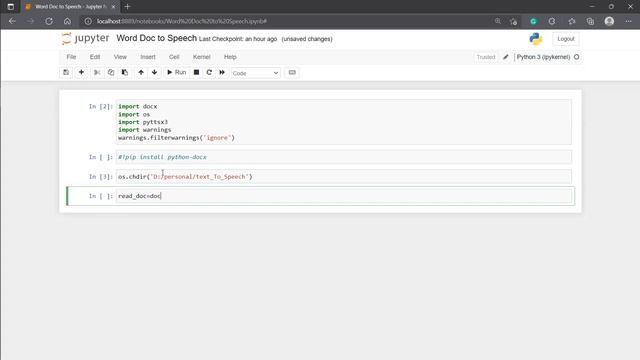Image resolution: width=640 pixels, height=360 pixels.
Task: Insert a new cell below with plus icon
Action: point(81,73)
